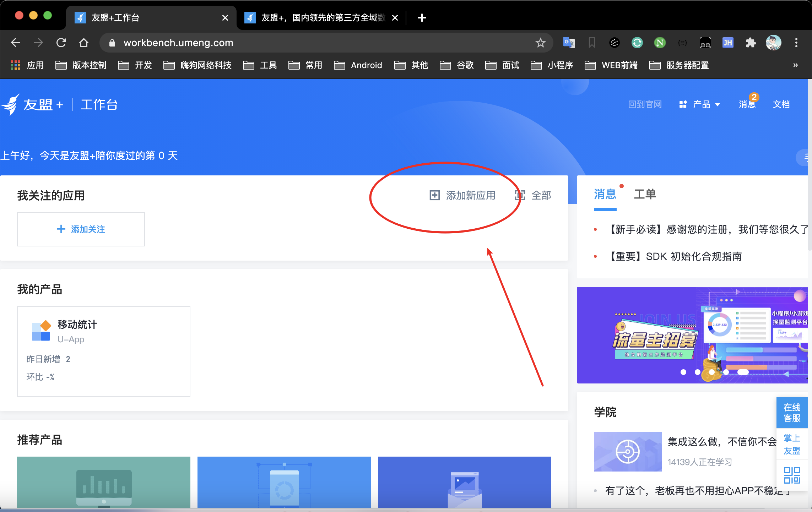Open the blue envelope recommended product card
Viewport: 812px width, 512px height.
point(465,482)
